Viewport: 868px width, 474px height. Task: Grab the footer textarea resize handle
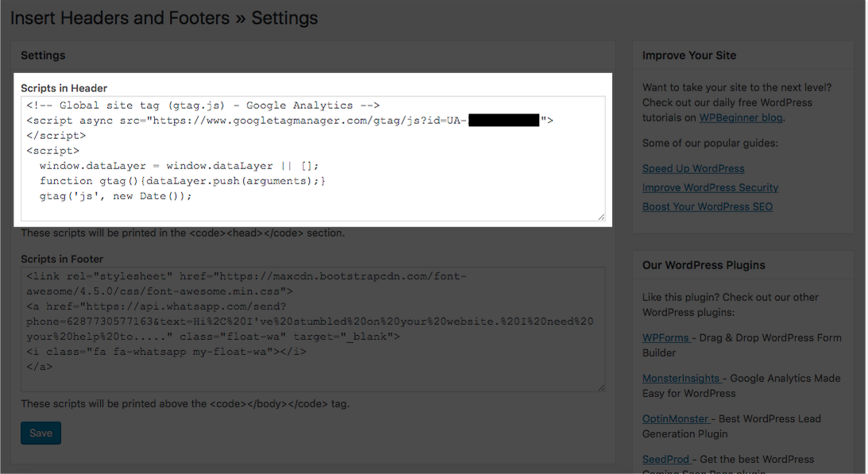601,387
